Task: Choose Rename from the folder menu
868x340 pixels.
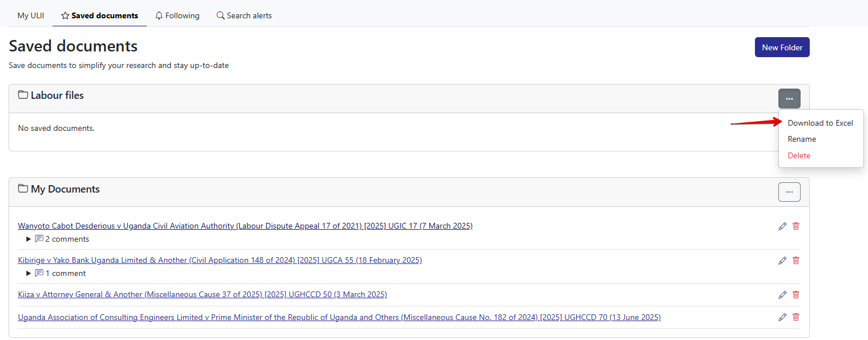Action: coord(802,139)
